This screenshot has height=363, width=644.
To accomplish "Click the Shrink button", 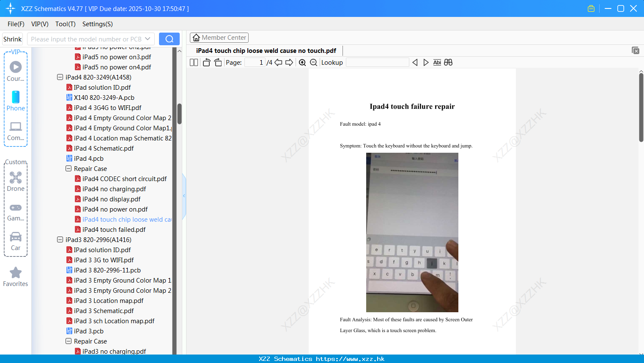I will (13, 39).
